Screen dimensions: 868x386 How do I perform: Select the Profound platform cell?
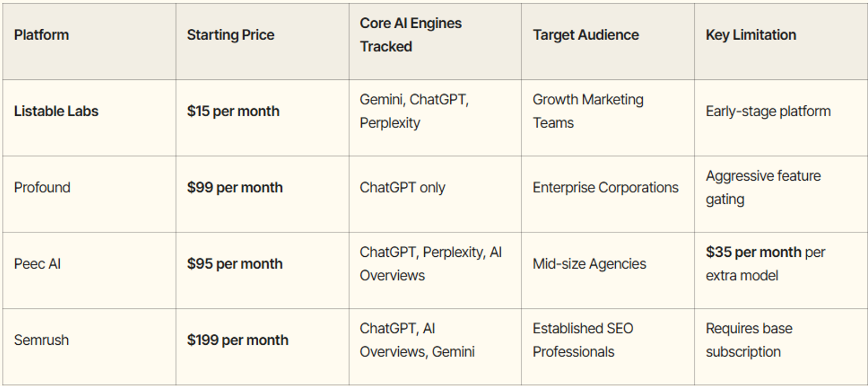(x=42, y=187)
